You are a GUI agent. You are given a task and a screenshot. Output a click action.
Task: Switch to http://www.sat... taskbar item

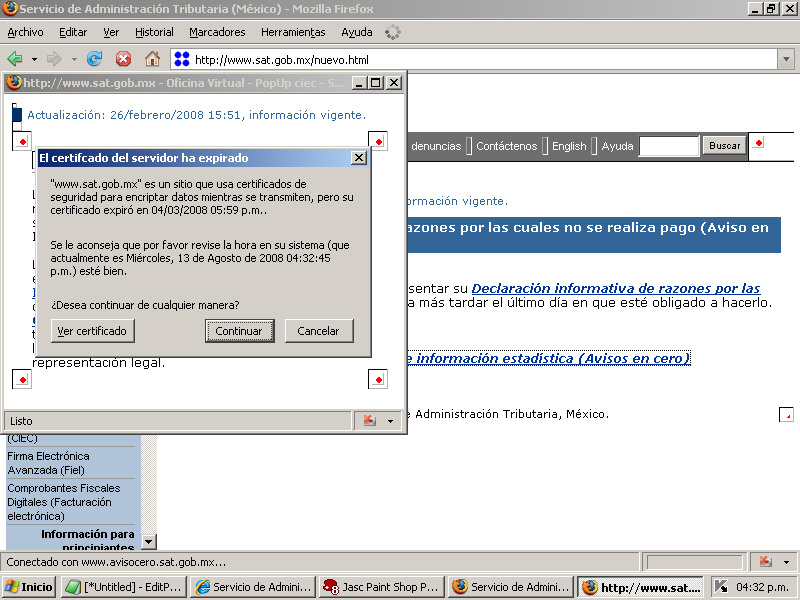(641, 587)
